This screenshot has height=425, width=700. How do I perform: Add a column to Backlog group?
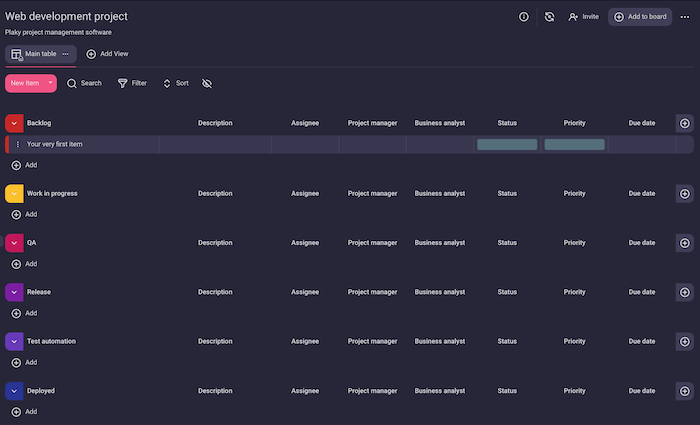pos(684,123)
